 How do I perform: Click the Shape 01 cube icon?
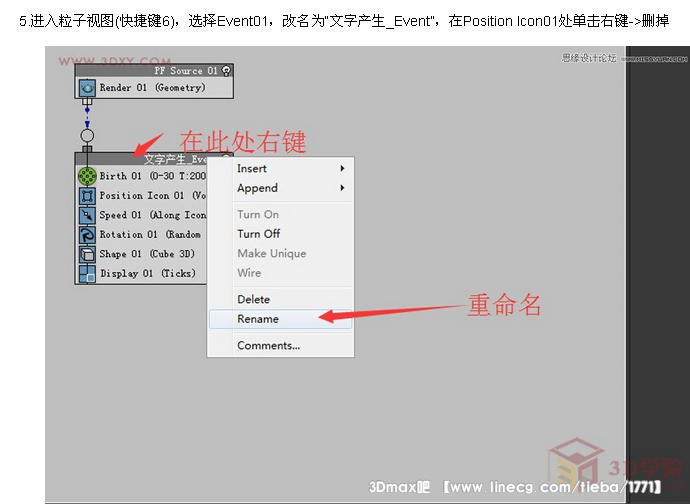pyautogui.click(x=87, y=254)
